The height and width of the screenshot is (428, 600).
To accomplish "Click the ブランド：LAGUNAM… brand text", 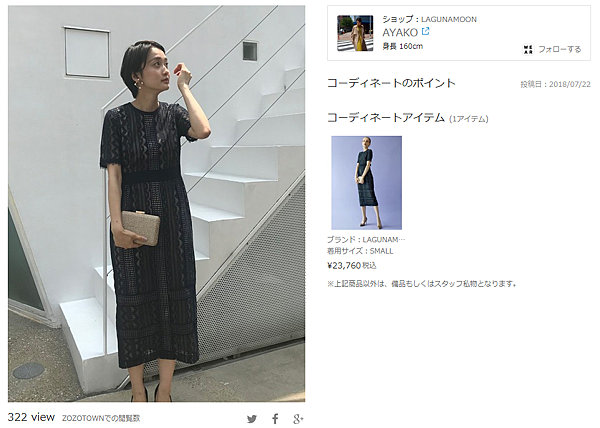I will tap(366, 240).
